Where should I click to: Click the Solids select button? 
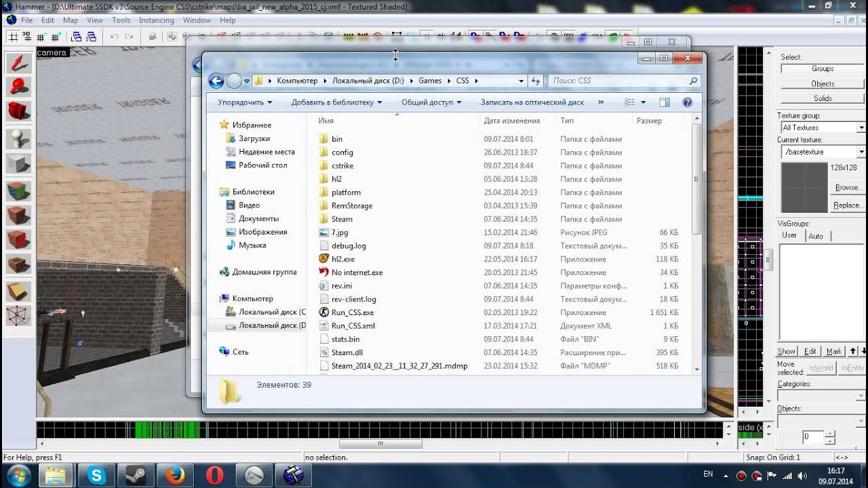pyautogui.click(x=823, y=98)
